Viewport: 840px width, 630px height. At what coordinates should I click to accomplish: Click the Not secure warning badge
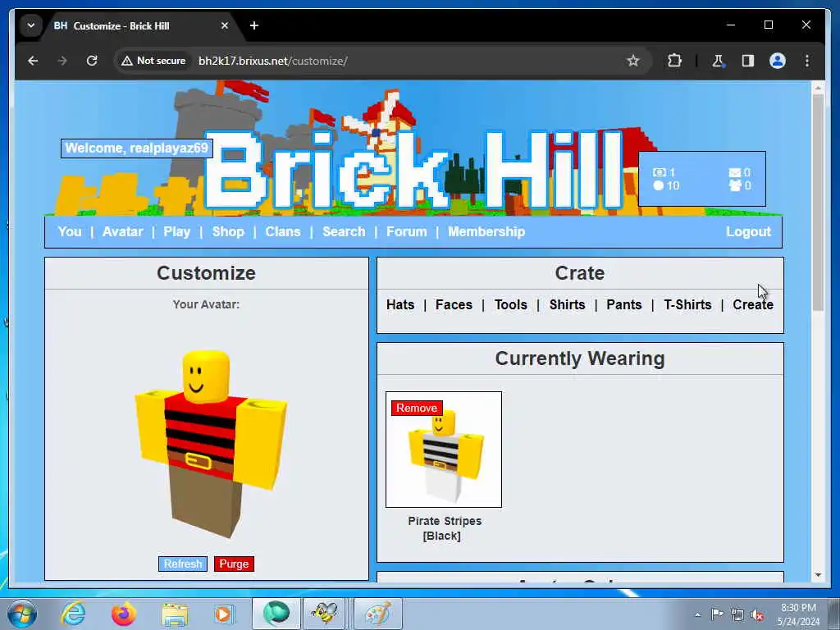coord(153,61)
